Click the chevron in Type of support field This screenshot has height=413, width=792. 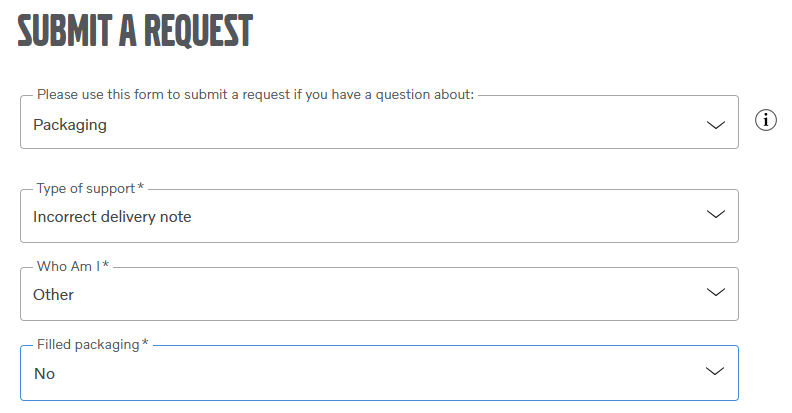click(714, 215)
